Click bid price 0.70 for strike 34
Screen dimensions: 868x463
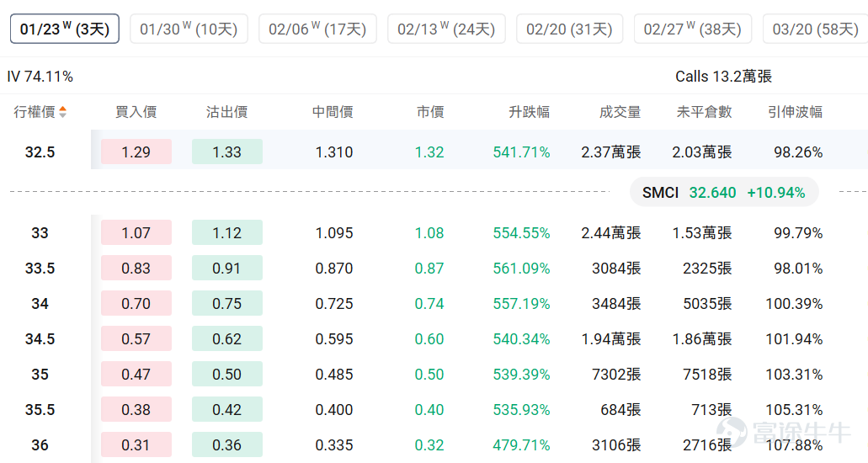[136, 304]
